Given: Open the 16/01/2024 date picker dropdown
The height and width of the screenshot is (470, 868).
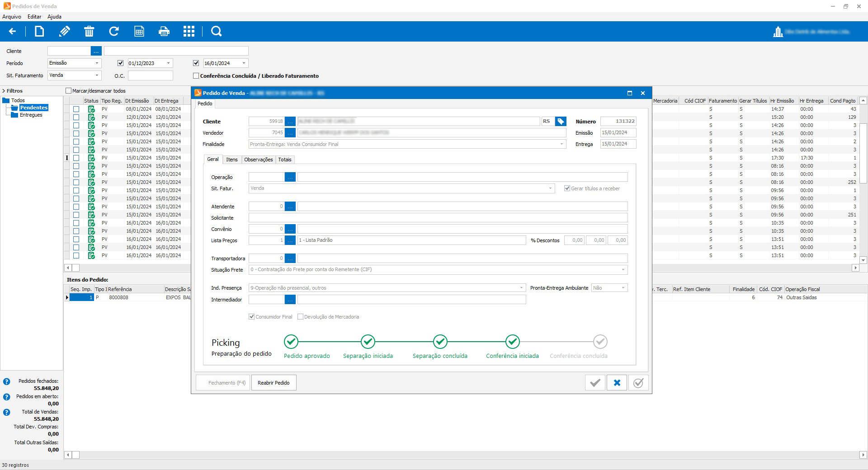Looking at the screenshot, I should [244, 63].
